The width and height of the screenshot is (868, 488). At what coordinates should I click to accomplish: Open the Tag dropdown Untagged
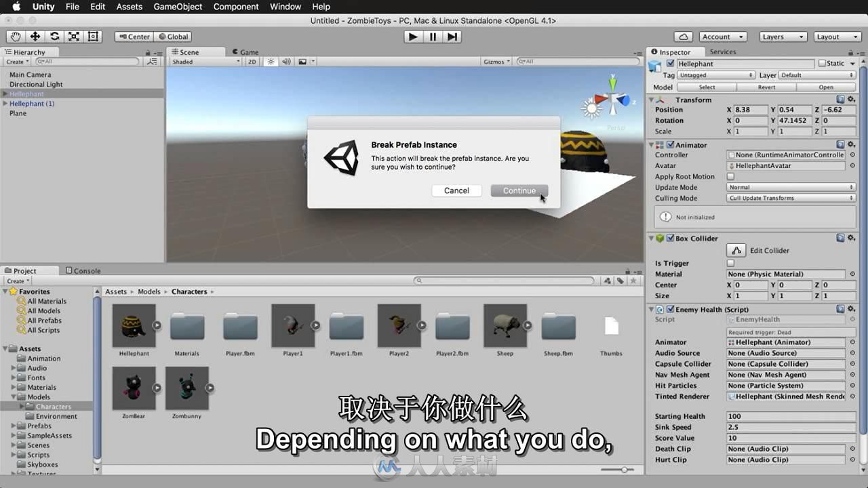pos(716,75)
